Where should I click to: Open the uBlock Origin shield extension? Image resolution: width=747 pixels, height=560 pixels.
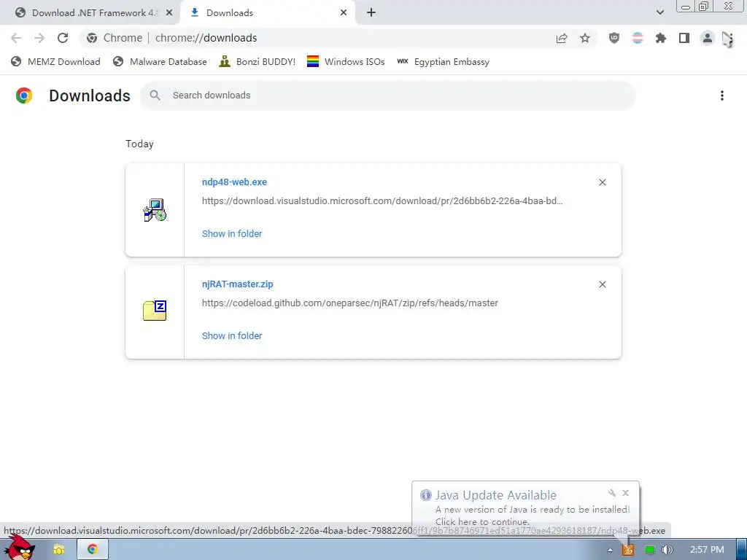[x=614, y=38]
